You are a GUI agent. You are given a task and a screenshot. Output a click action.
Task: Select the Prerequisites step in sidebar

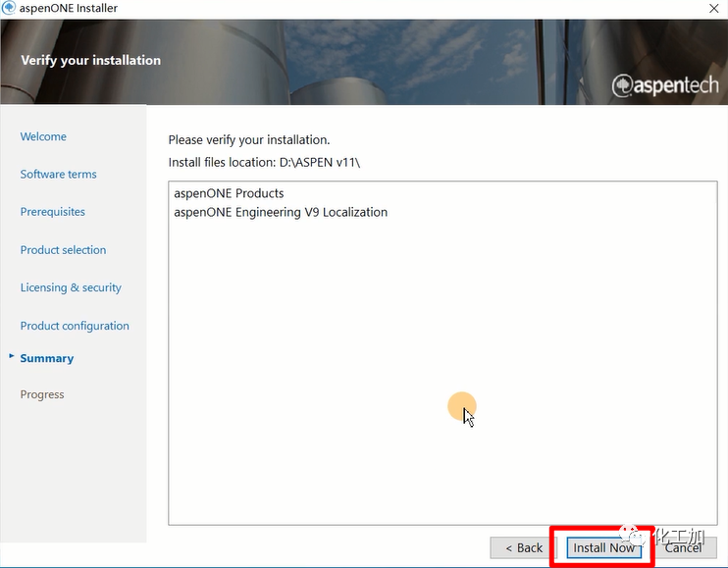(52, 212)
